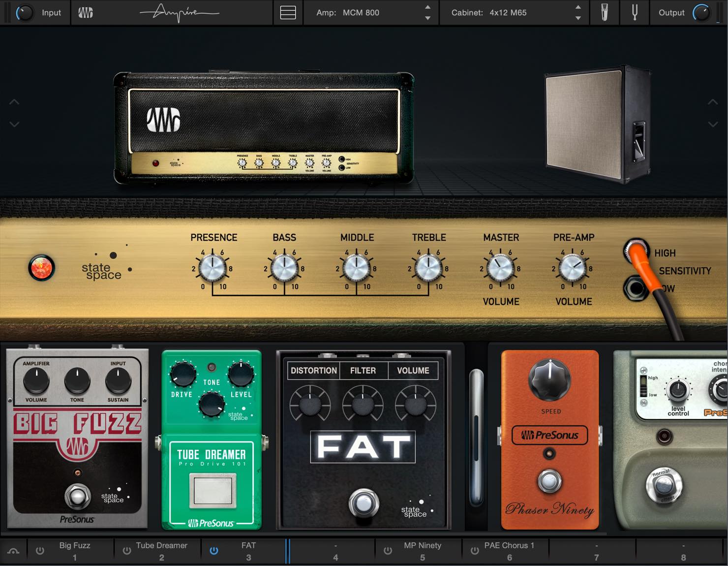Click the red amp power light
This screenshot has width=728, height=566.
[x=41, y=268]
